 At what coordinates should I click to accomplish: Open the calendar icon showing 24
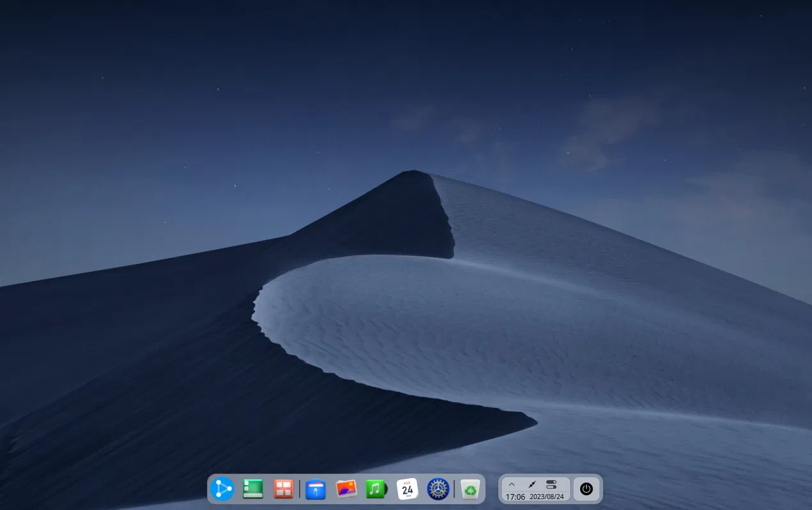coord(408,490)
